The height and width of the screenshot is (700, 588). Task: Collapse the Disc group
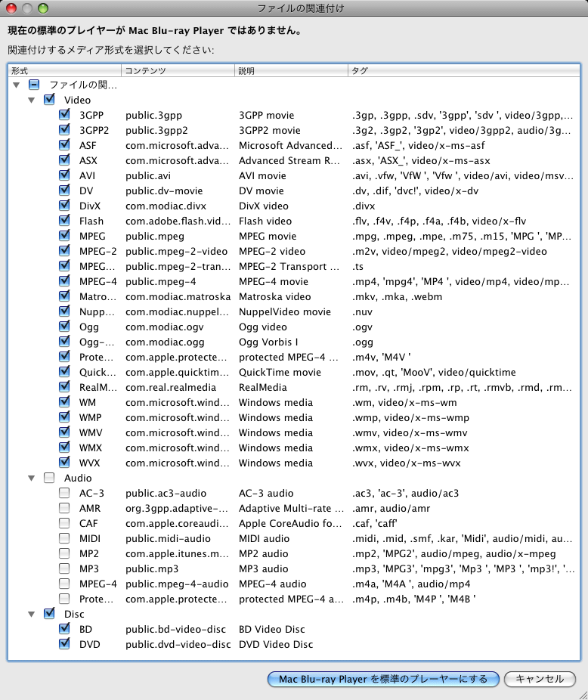pyautogui.click(x=31, y=615)
